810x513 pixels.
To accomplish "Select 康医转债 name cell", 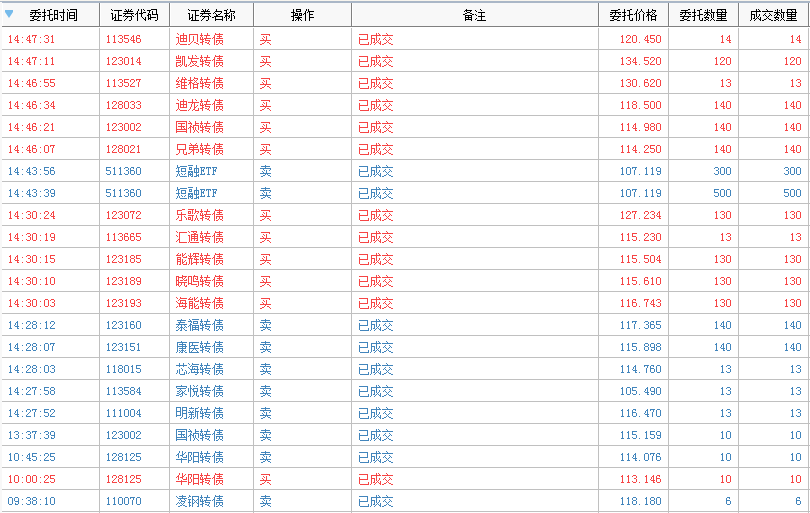I will tap(199, 347).
